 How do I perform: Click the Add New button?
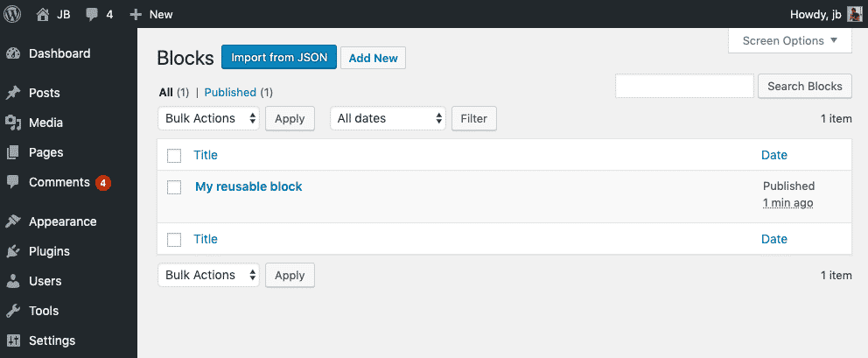373,58
